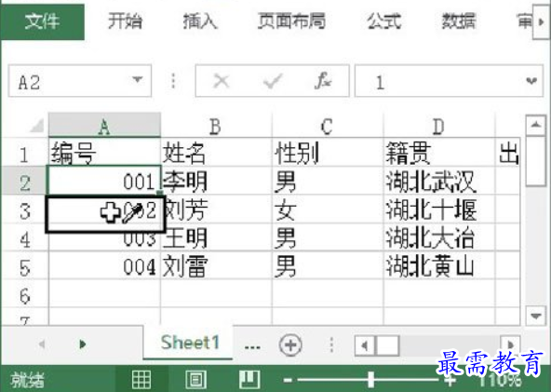
Task: Select row 3 header
Action: tap(24, 210)
